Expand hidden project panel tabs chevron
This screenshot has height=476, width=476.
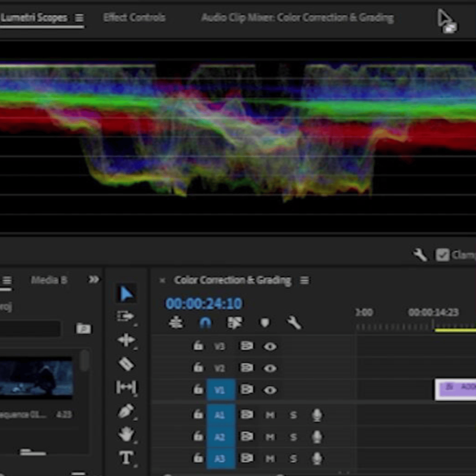(94, 280)
